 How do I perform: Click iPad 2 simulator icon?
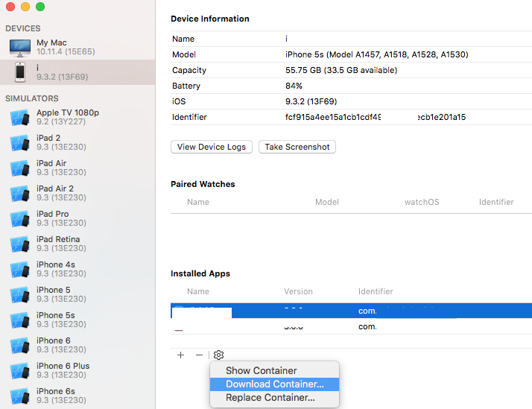19,143
